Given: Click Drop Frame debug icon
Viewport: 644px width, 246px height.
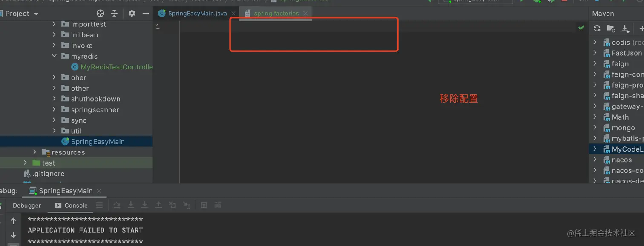Looking at the screenshot, I should [172, 205].
